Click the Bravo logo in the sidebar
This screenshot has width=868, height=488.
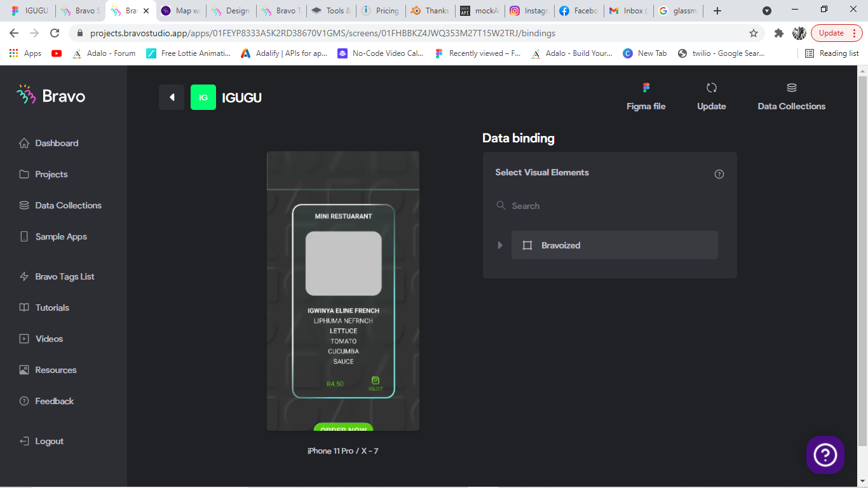point(51,95)
